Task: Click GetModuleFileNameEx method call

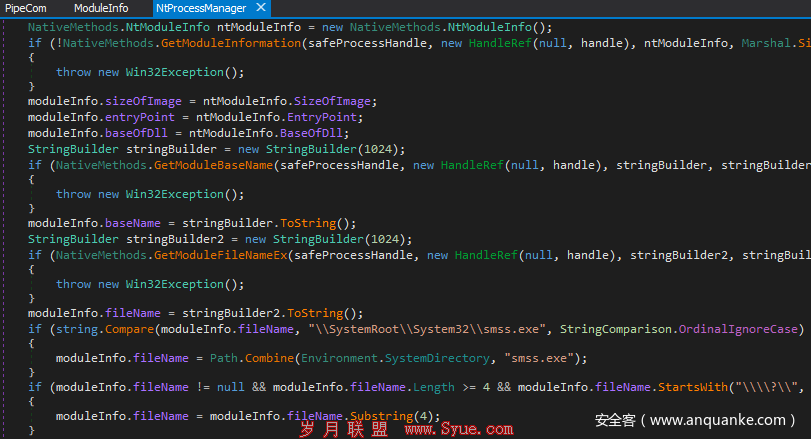Action: [220, 255]
